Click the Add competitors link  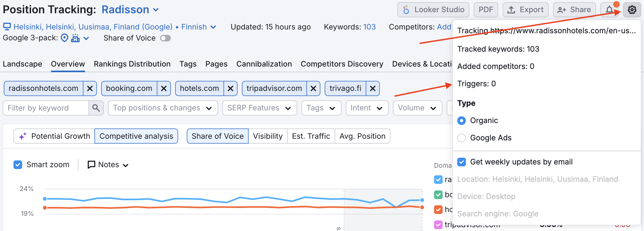click(444, 27)
